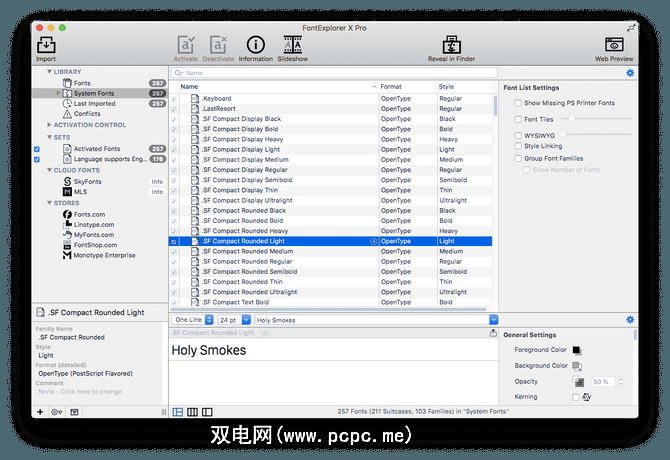Open the MyFonts.com store icon
Viewport: 670px width, 460px height.
(x=67, y=235)
